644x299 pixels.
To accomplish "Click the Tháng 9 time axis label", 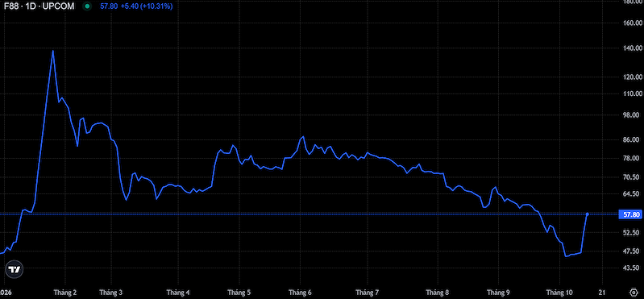I will tap(498, 293).
